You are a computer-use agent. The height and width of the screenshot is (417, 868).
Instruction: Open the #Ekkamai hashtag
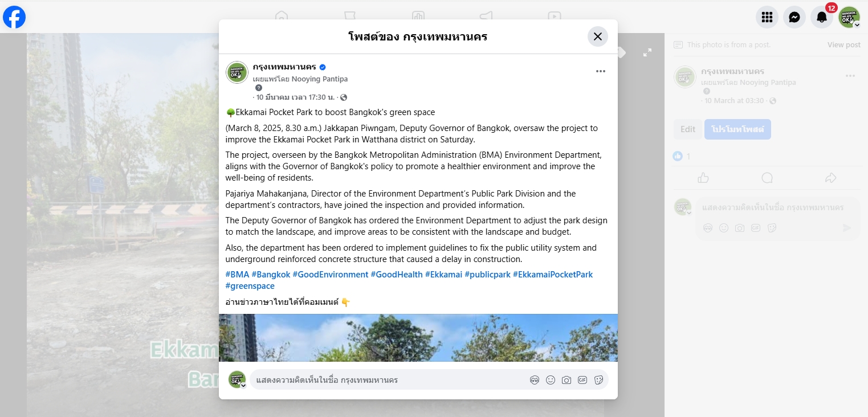443,275
